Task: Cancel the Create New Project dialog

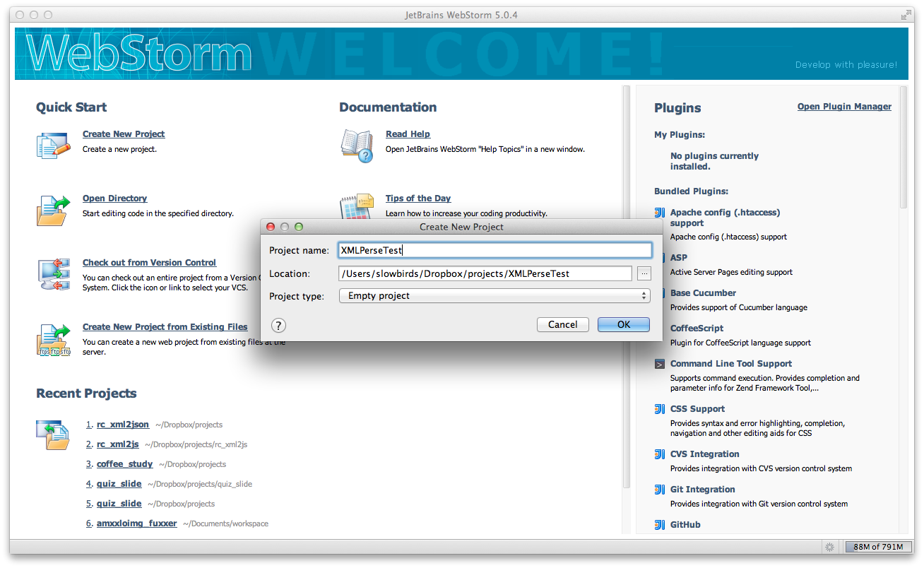Action: pos(562,324)
